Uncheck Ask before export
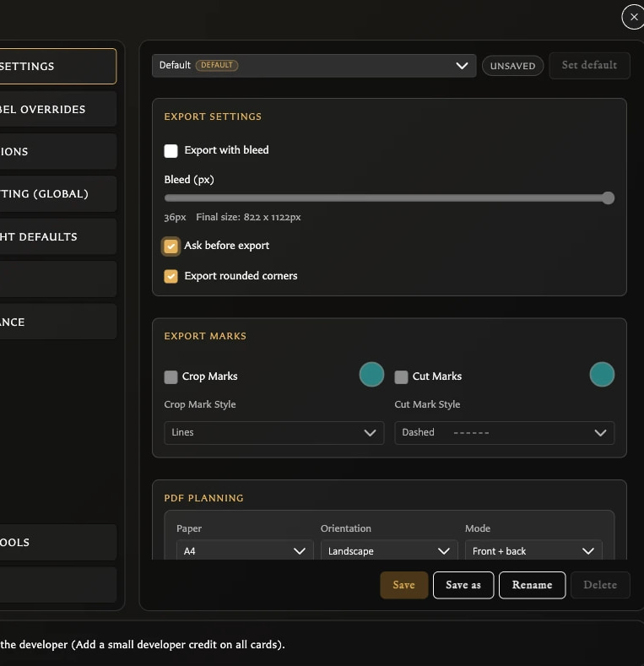The height and width of the screenshot is (666, 644). point(170,246)
